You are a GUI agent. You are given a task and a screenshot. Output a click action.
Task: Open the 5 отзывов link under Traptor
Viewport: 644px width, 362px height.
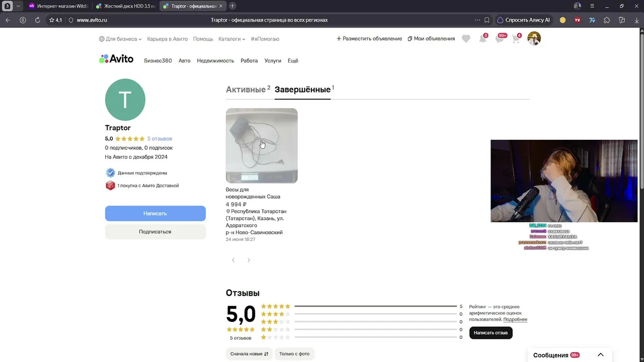tap(159, 139)
